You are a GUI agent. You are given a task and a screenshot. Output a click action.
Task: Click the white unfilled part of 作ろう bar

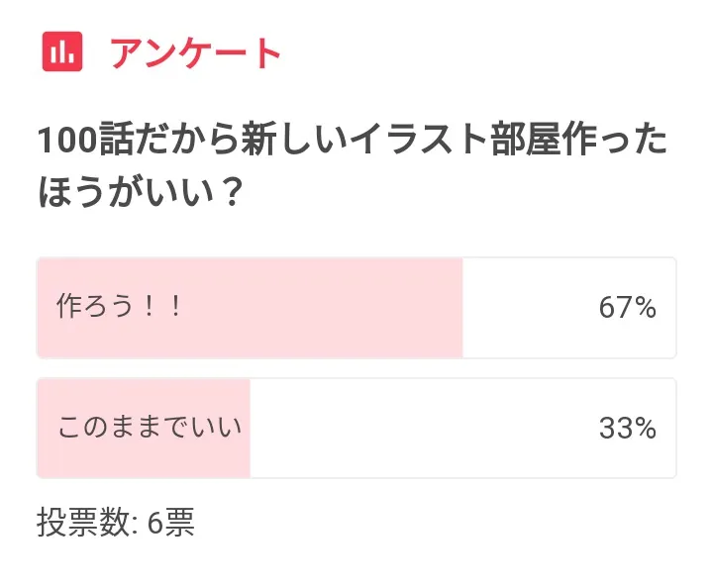coord(525,309)
